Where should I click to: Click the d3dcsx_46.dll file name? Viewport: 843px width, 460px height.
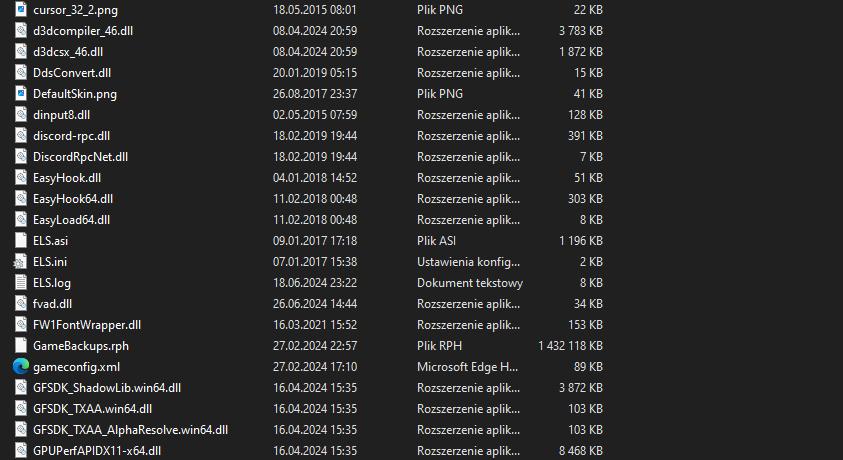[x=66, y=51]
